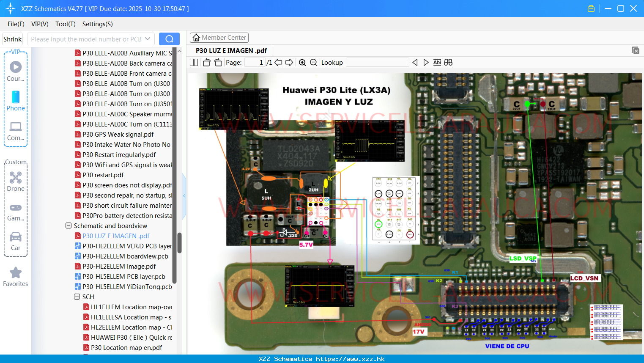Rotate the page clockwise

218,62
